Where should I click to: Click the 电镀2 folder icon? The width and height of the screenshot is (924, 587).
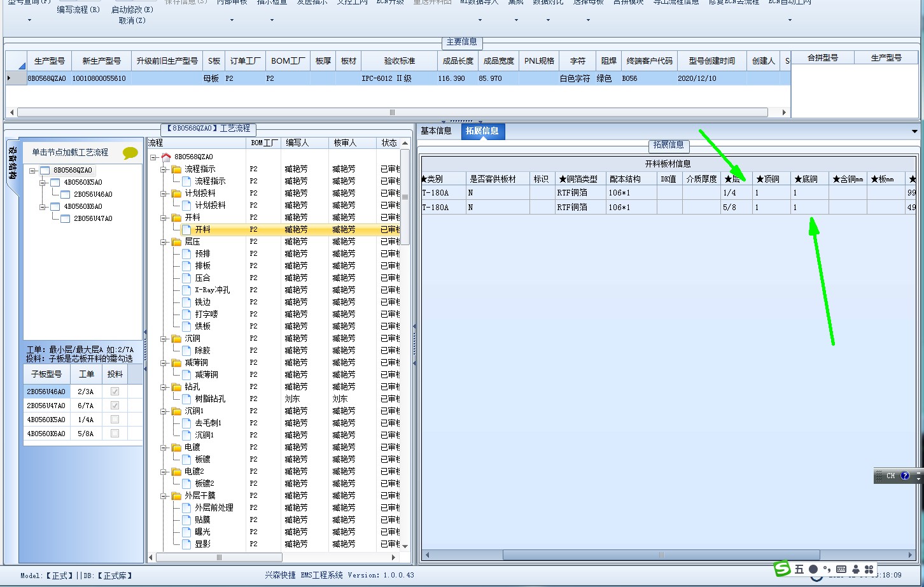coord(176,471)
